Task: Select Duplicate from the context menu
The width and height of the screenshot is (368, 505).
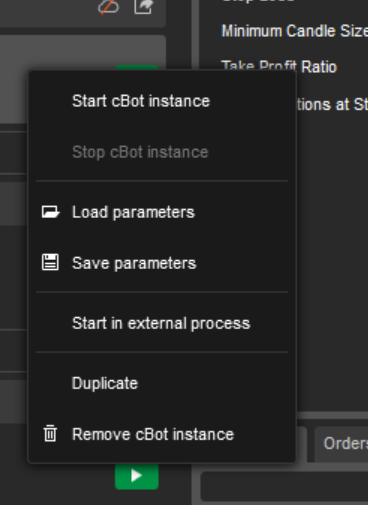Action: click(x=105, y=383)
